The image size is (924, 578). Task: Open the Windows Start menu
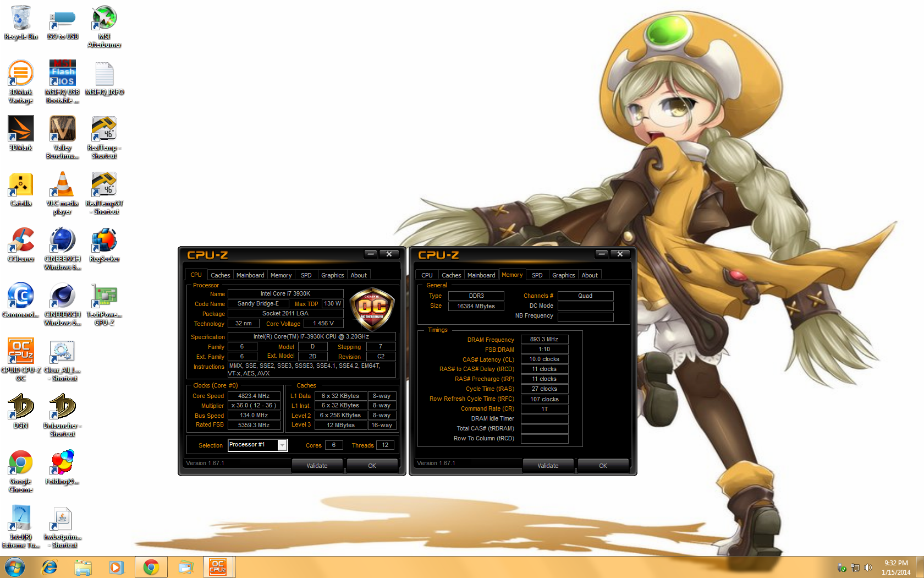[15, 567]
